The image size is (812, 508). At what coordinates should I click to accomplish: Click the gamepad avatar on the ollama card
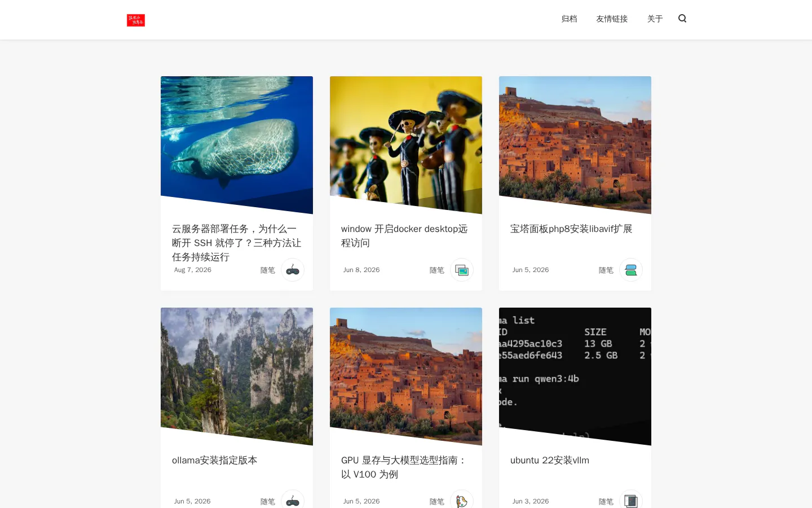[x=293, y=499]
